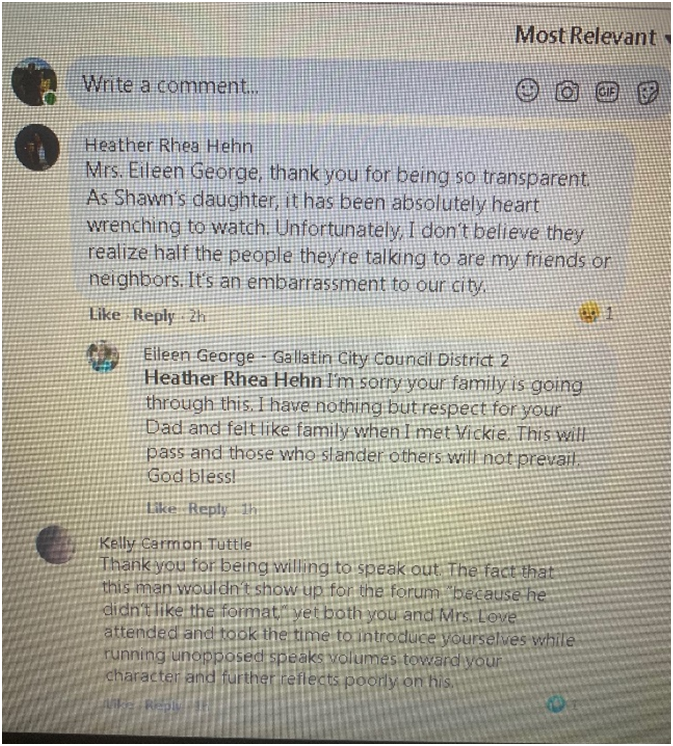Open Eileen George's profile picture

pyautogui.click(x=103, y=356)
